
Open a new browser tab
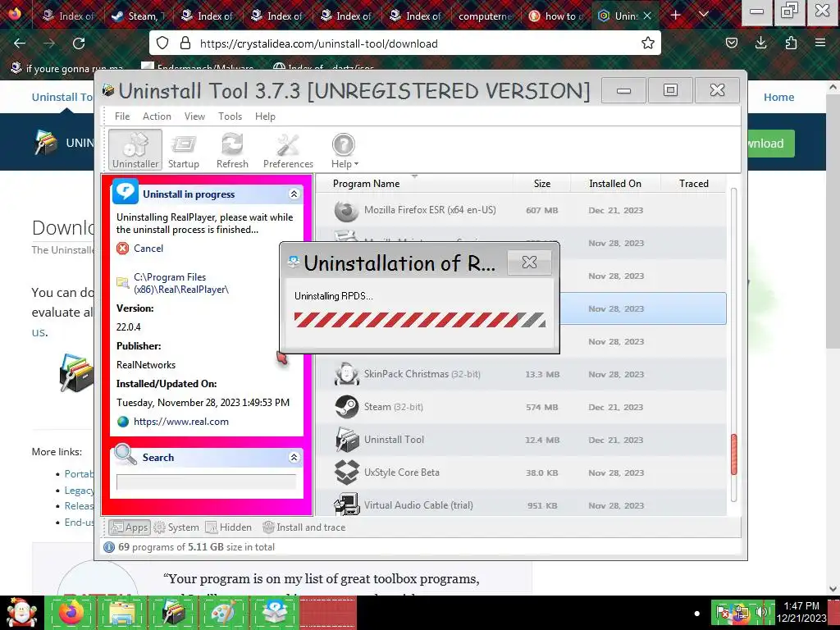coord(676,15)
